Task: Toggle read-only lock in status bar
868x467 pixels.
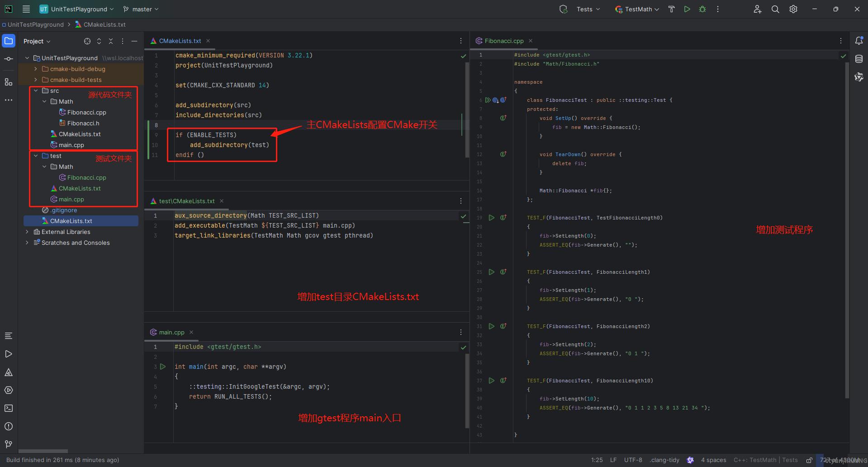Action: click(809, 460)
